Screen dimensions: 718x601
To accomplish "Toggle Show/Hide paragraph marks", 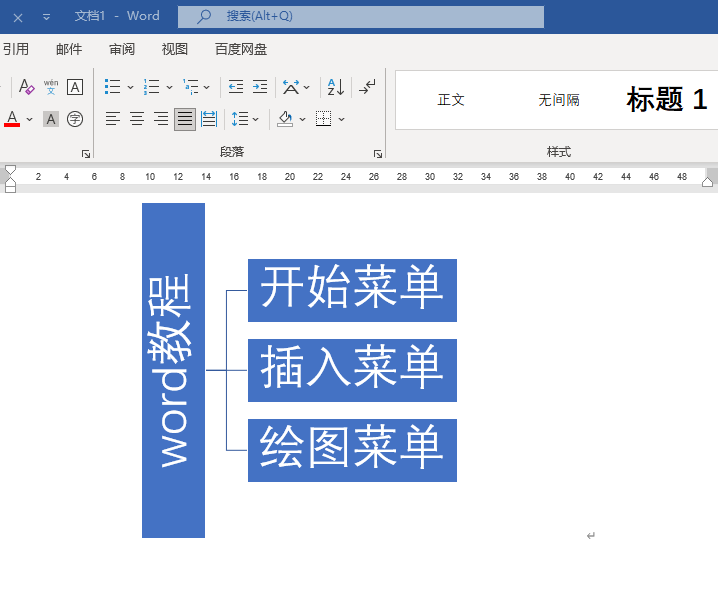I will click(x=367, y=87).
